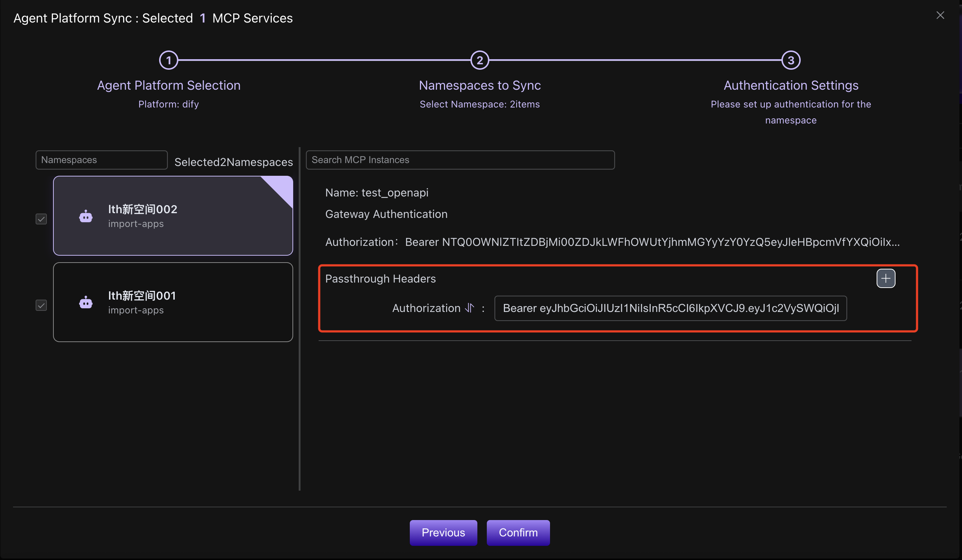
Task: Click the Previous button
Action: 443,532
